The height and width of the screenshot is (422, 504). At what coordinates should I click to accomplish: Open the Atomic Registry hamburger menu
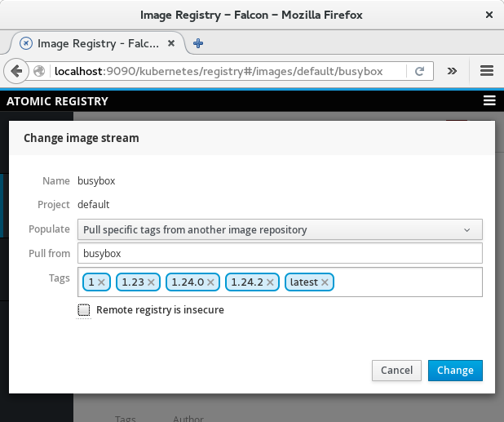pos(489,101)
